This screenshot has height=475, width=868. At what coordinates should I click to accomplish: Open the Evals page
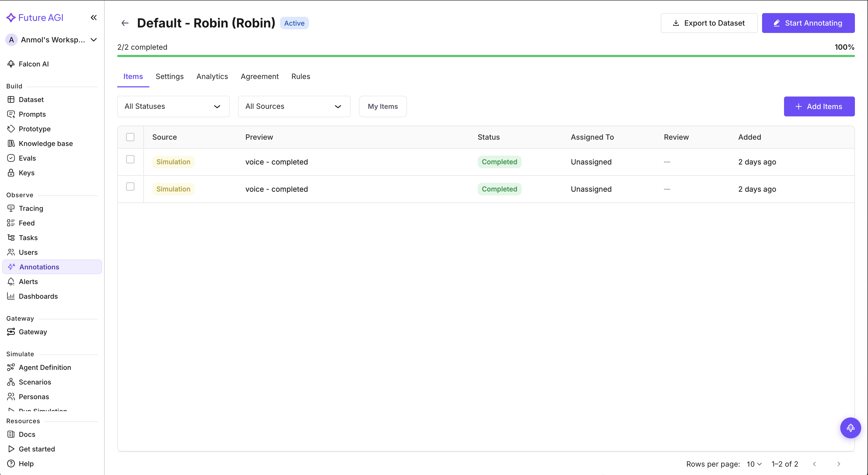click(x=27, y=158)
